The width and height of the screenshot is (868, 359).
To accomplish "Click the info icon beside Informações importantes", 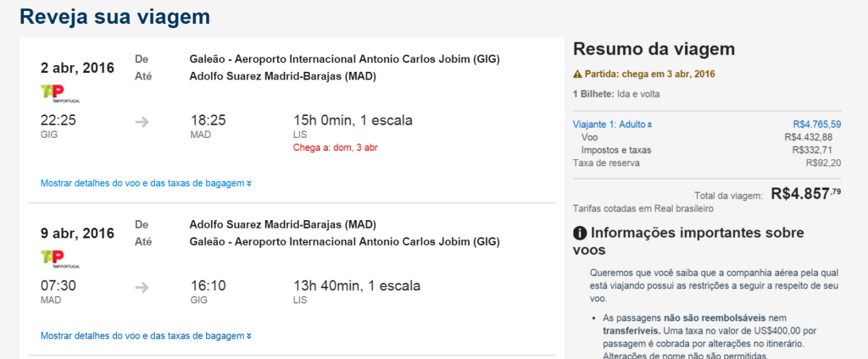I will 580,233.
